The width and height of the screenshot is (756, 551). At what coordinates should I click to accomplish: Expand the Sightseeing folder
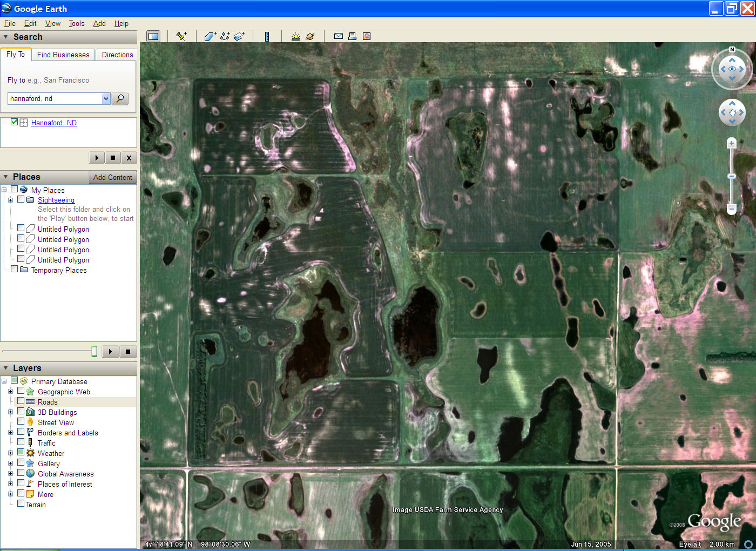[10, 200]
